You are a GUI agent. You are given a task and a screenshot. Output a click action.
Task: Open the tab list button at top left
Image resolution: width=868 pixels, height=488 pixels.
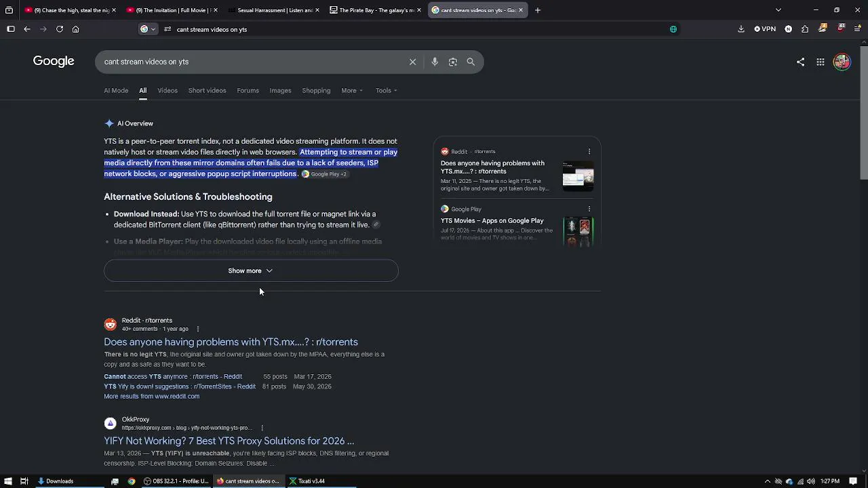coord(9,10)
